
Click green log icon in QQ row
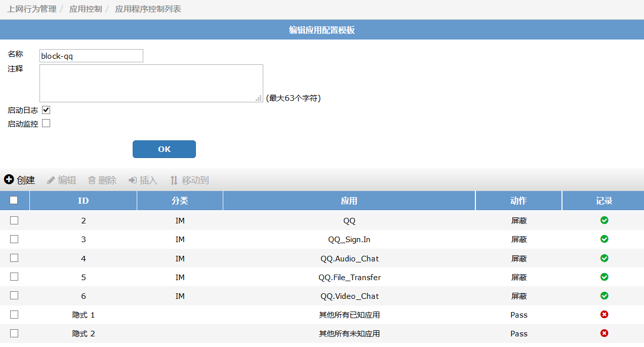pyautogui.click(x=604, y=220)
